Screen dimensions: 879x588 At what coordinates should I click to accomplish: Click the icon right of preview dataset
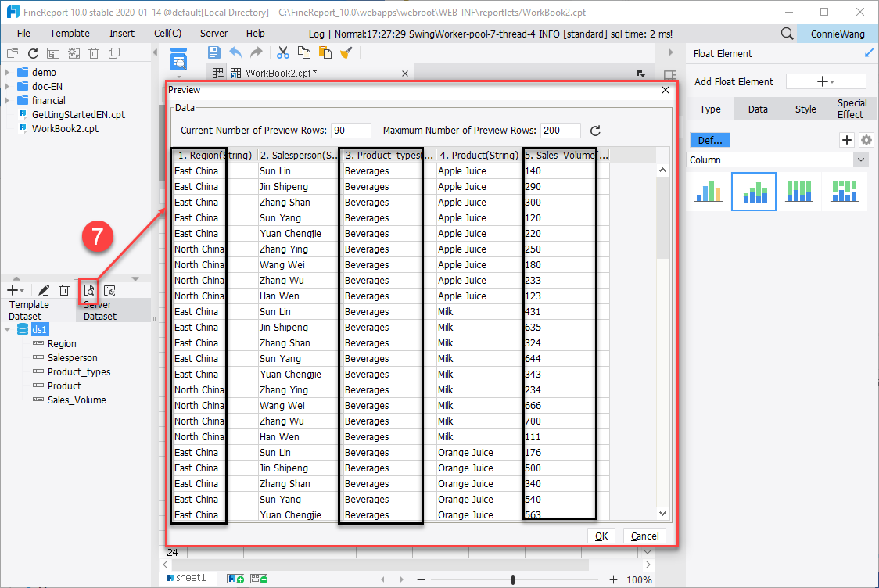point(109,290)
